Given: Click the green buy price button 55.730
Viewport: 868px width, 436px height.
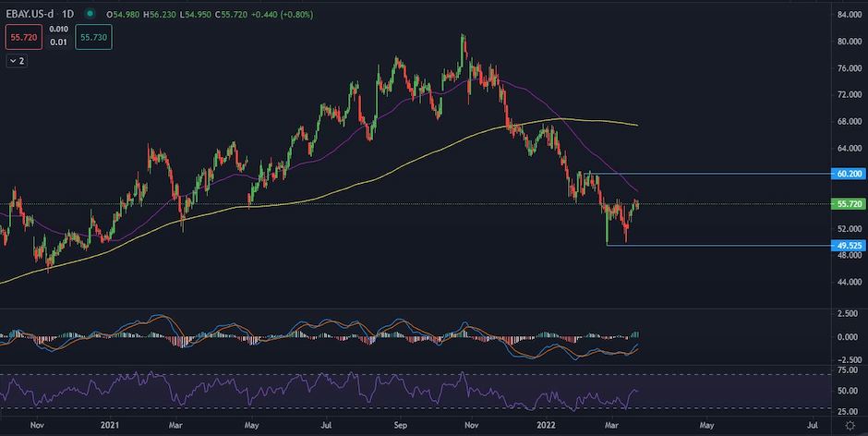Looking at the screenshot, I should 93,37.
